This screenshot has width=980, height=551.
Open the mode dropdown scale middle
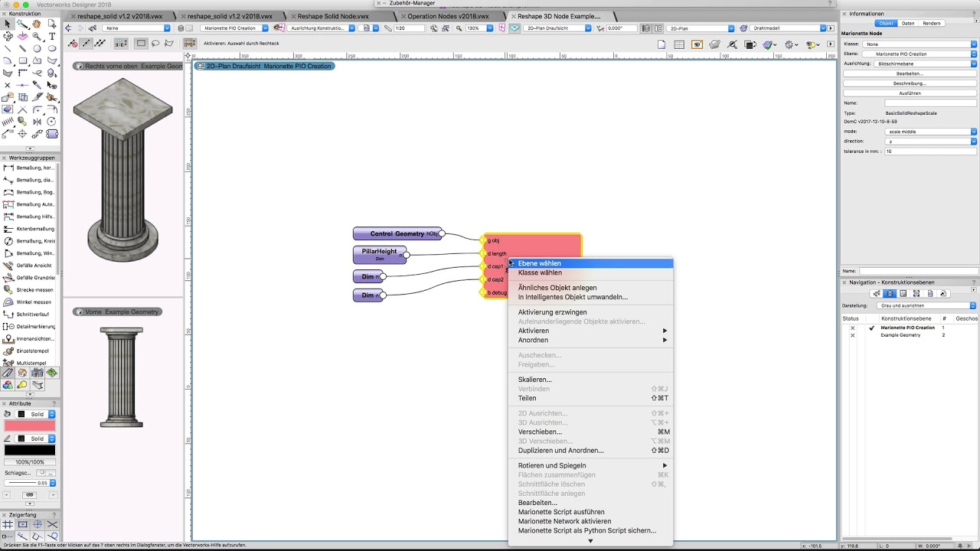tap(931, 132)
